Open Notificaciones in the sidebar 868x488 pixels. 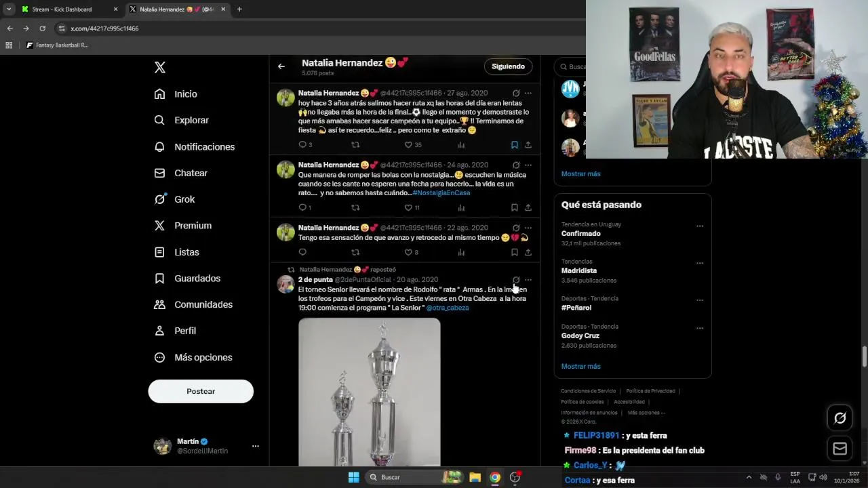click(194, 146)
